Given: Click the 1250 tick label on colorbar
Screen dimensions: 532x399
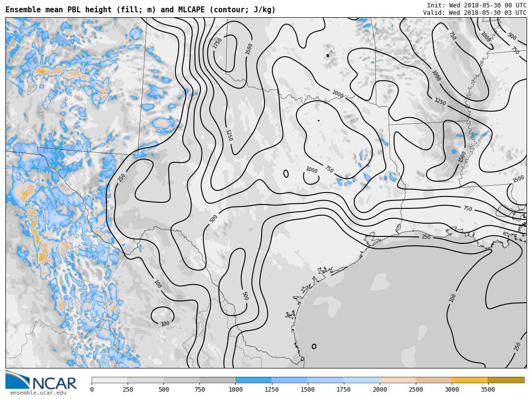Looking at the screenshot, I should 271,390.
